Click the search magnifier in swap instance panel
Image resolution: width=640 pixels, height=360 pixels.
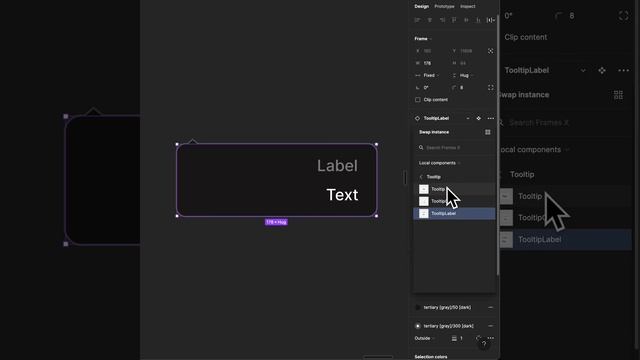click(x=421, y=148)
